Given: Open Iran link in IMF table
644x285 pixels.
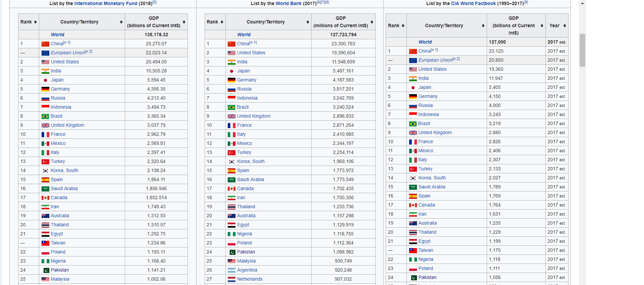Looking at the screenshot, I should click(55, 207).
